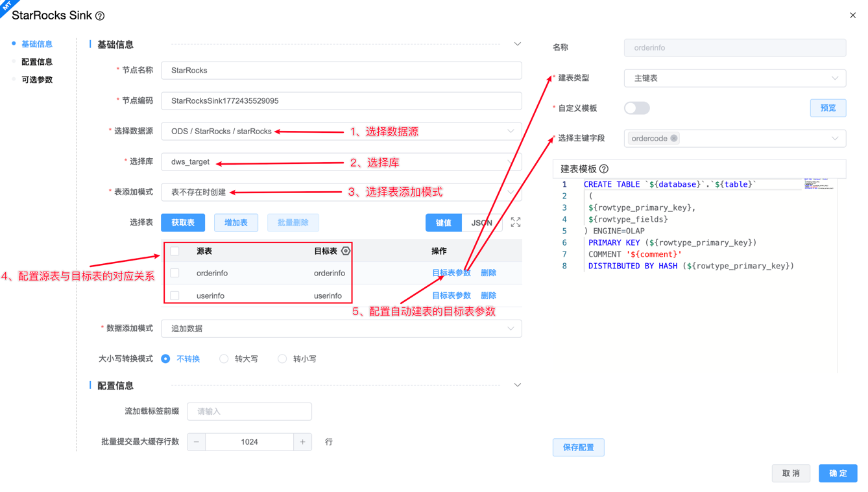Click 目标表参数 link for userinfo row
Viewport: 868px width, 492px height.
pos(451,296)
